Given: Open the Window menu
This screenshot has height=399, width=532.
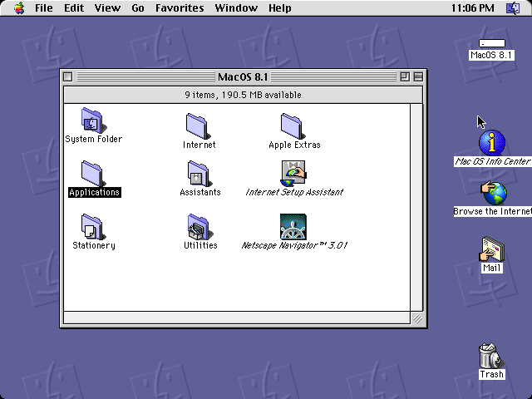Looking at the screenshot, I should pos(236,7).
